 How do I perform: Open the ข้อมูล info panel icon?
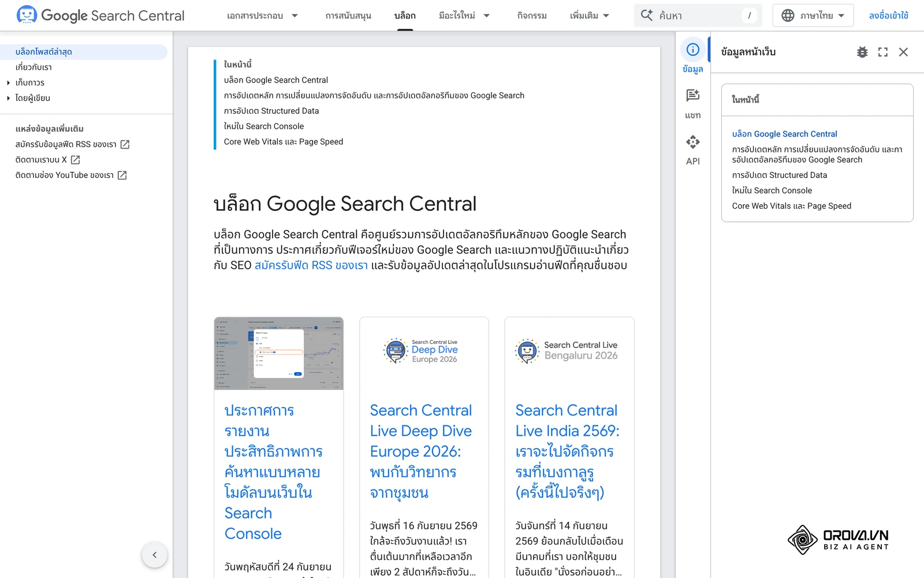pyautogui.click(x=692, y=50)
